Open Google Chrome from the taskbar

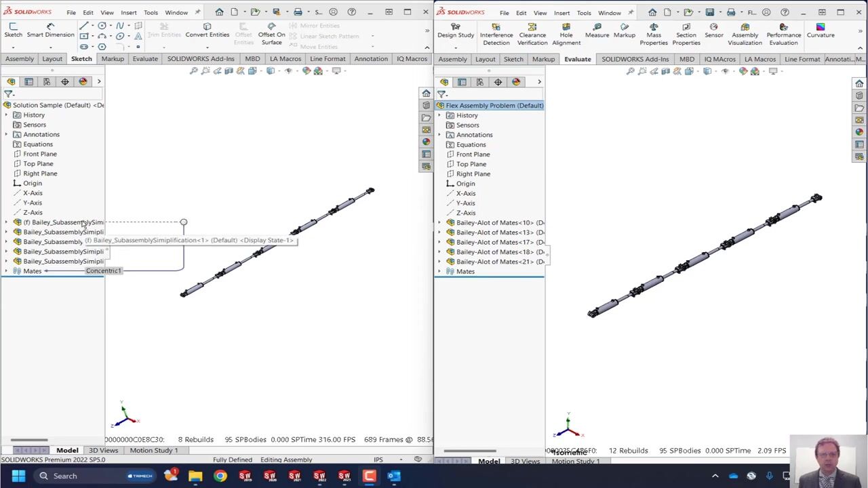220,476
